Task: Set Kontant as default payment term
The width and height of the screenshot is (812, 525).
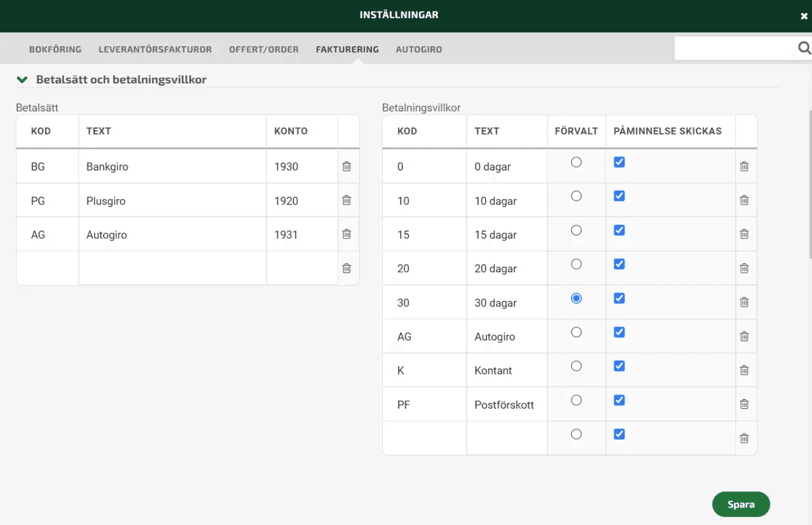Action: tap(576, 366)
